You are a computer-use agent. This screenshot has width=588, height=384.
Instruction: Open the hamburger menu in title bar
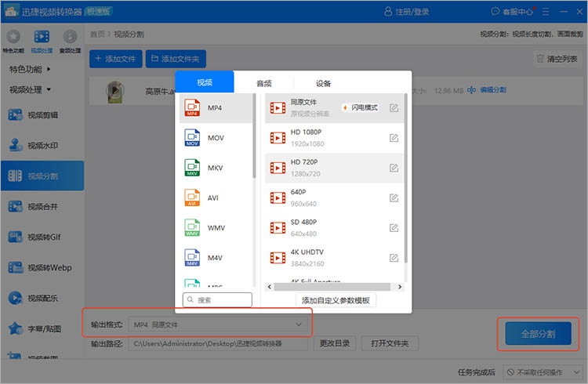pyautogui.click(x=546, y=12)
